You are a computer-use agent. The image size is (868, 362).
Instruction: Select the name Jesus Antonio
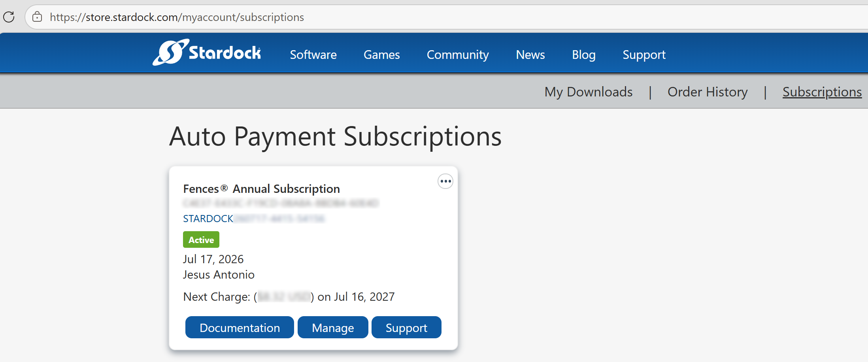point(219,275)
